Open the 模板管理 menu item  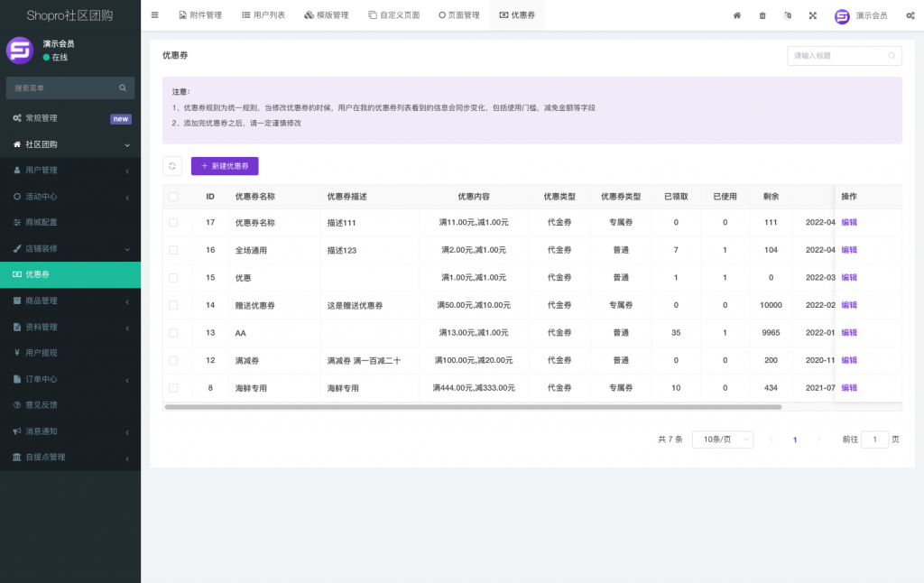[x=328, y=14]
